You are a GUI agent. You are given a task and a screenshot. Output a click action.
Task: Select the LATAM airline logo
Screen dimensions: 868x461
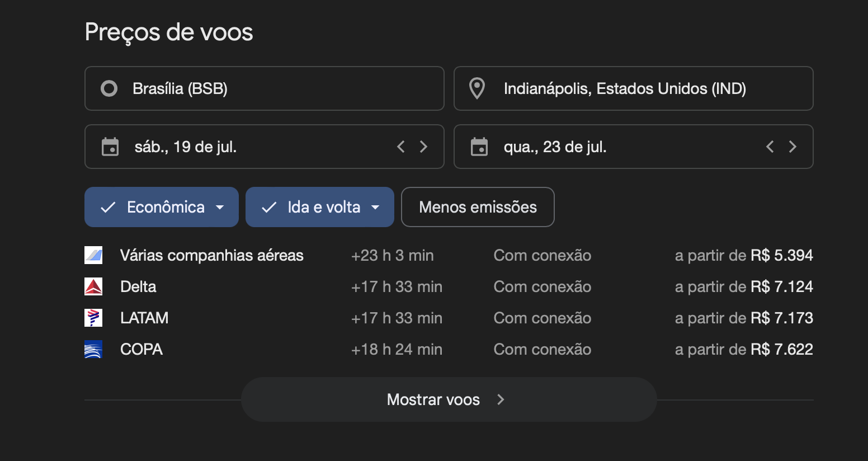pos(93,318)
